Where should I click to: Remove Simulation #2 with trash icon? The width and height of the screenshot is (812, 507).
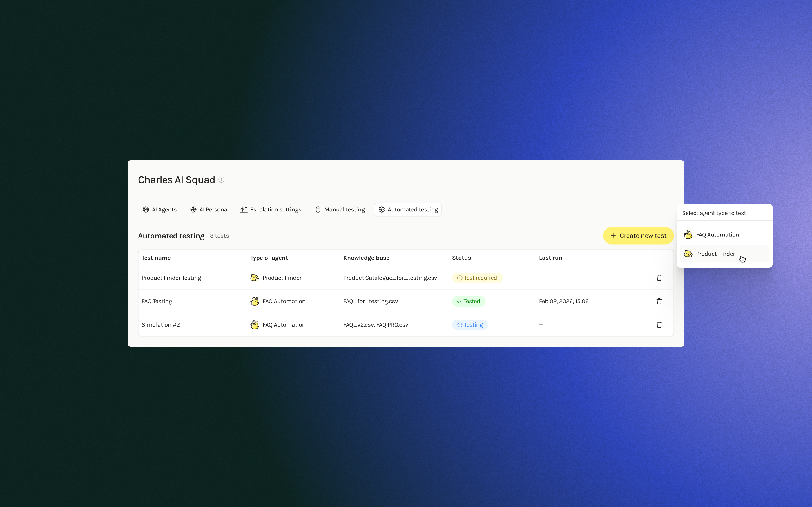(x=659, y=324)
